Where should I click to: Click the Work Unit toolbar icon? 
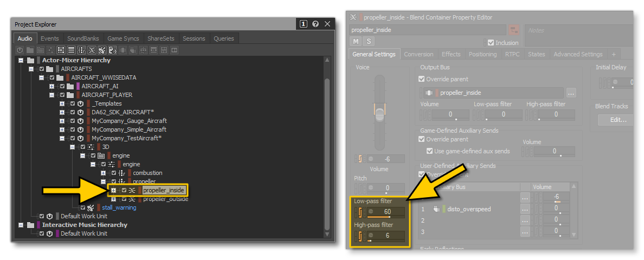(20, 50)
